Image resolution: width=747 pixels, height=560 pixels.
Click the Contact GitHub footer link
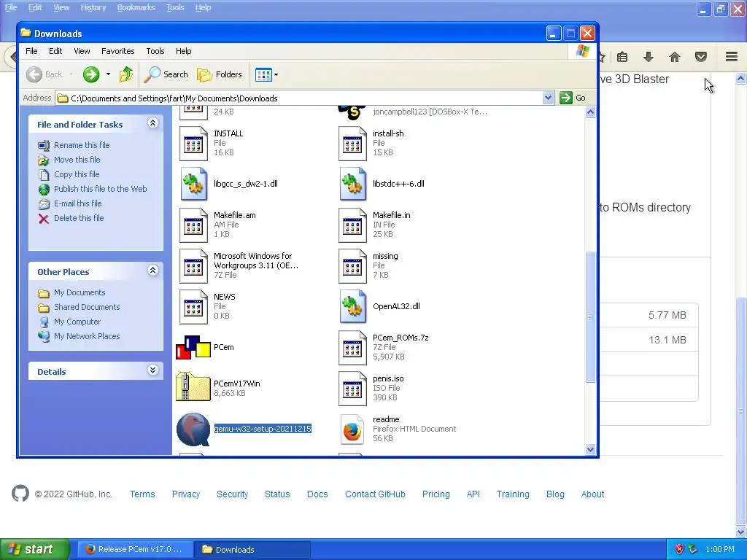(x=375, y=494)
